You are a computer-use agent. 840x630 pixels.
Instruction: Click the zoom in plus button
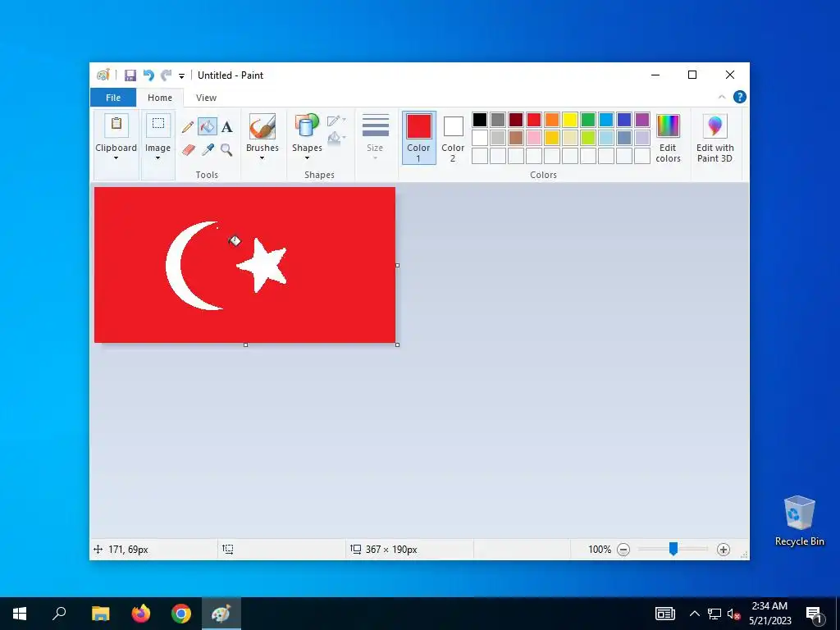[724, 549]
